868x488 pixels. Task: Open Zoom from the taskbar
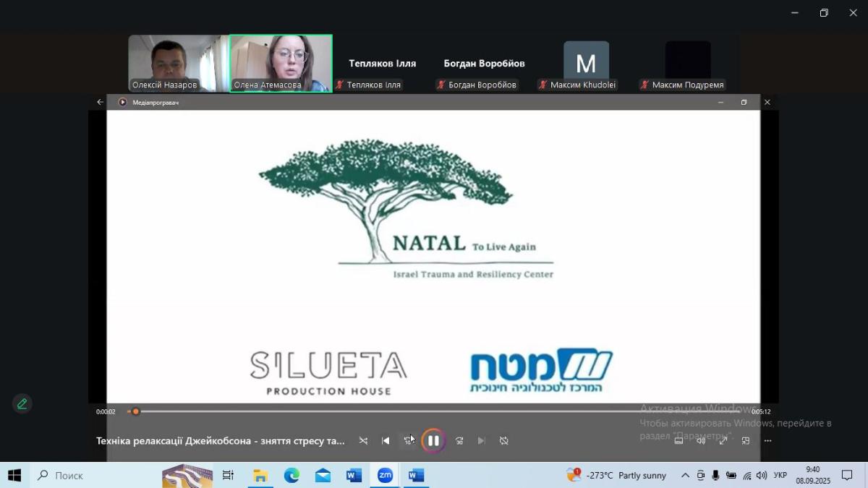click(385, 475)
